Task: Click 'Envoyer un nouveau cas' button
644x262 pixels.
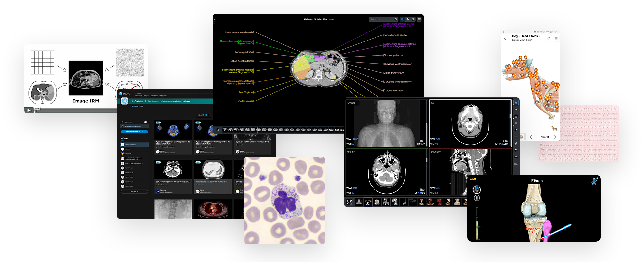Action: 135,131
